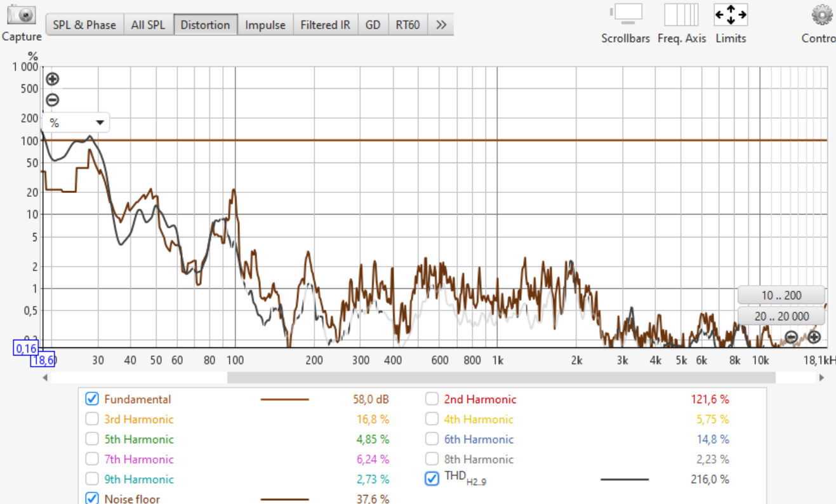Click the Noise floor value 37,6 %
This screenshot has height=504, width=836.
[373, 499]
